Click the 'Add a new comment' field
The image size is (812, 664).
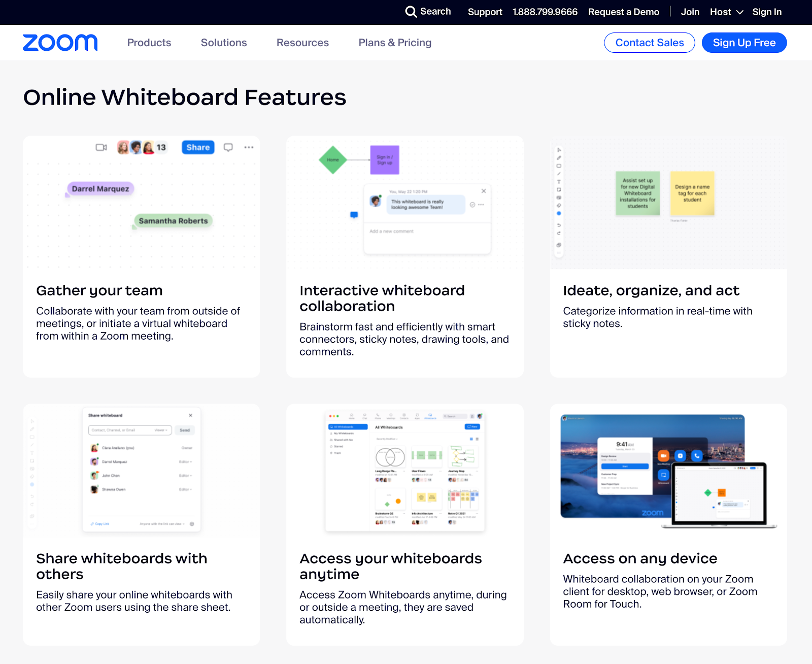click(x=427, y=231)
